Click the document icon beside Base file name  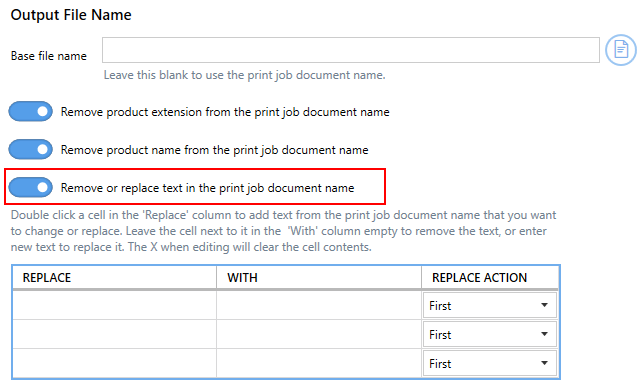point(621,50)
